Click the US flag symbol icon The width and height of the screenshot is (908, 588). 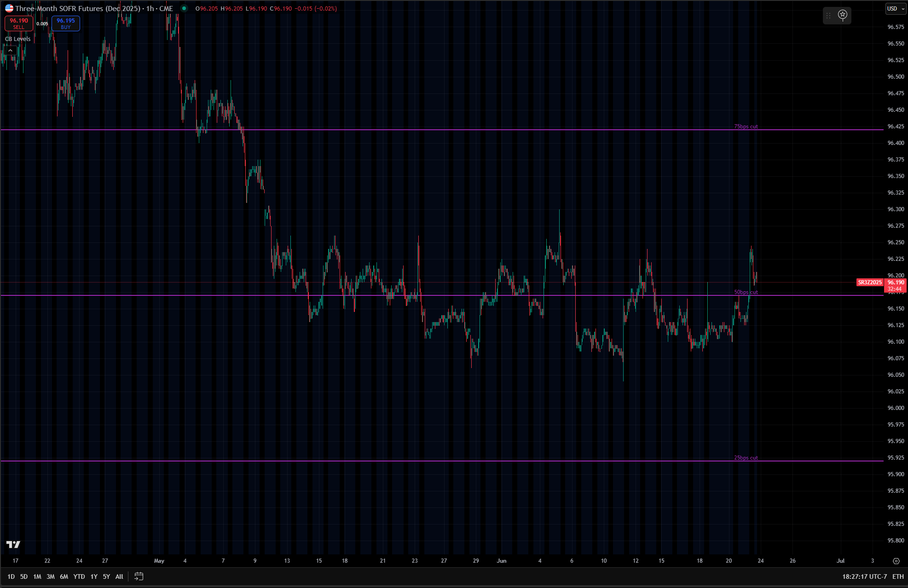coord(9,8)
